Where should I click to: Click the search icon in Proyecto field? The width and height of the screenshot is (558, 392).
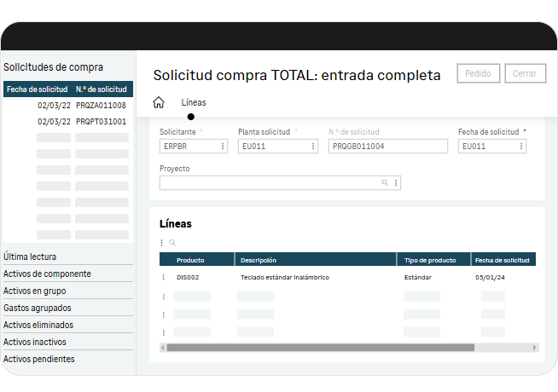pyautogui.click(x=385, y=182)
